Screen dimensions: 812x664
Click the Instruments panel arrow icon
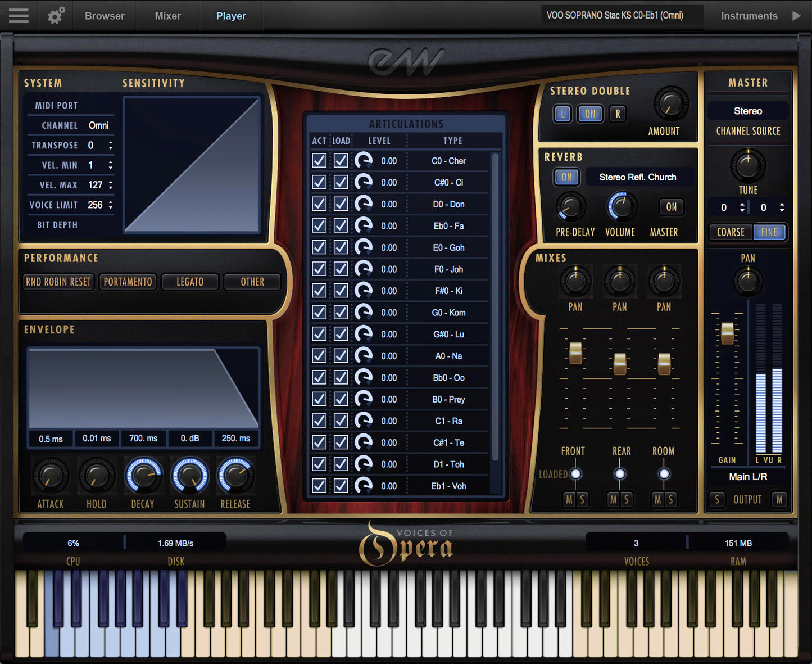(x=796, y=16)
